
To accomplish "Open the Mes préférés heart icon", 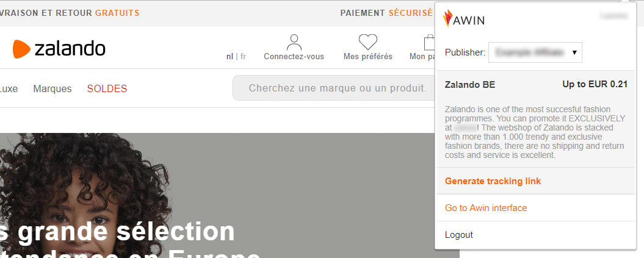I will [367, 42].
